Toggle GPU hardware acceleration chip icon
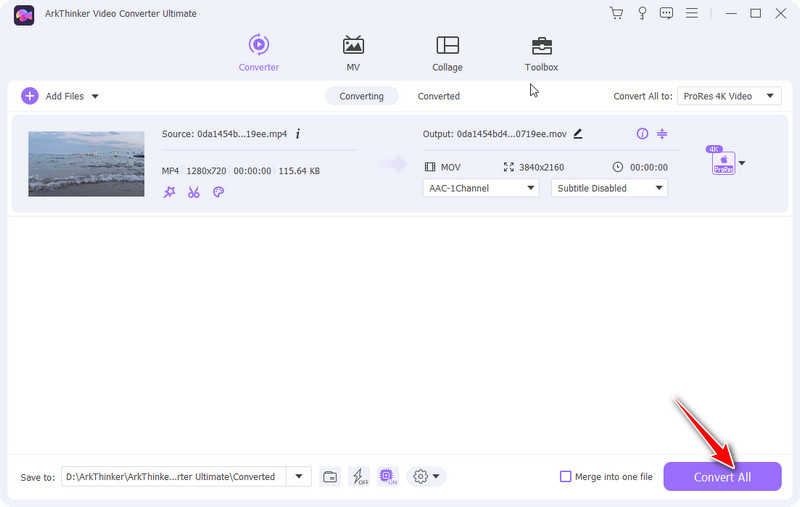800x507 pixels. [x=388, y=476]
